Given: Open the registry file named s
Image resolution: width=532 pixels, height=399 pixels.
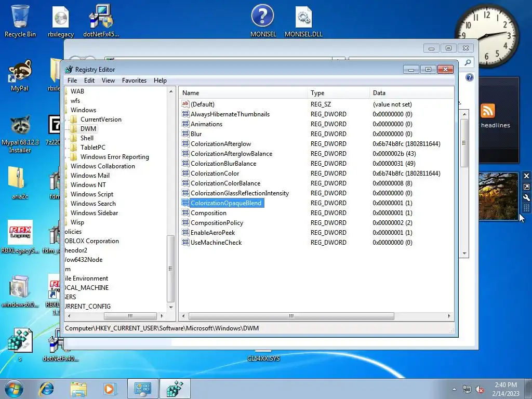Looking at the screenshot, I should coord(20,344).
